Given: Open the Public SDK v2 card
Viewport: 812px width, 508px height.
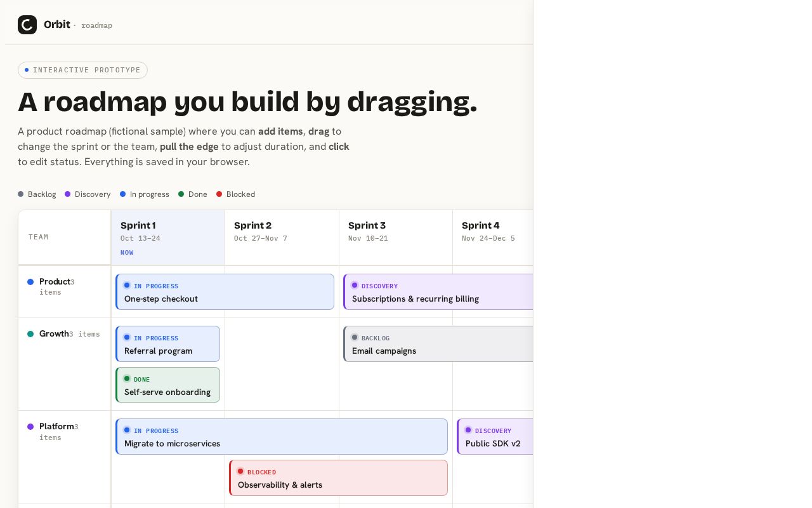Looking at the screenshot, I should point(495,437).
